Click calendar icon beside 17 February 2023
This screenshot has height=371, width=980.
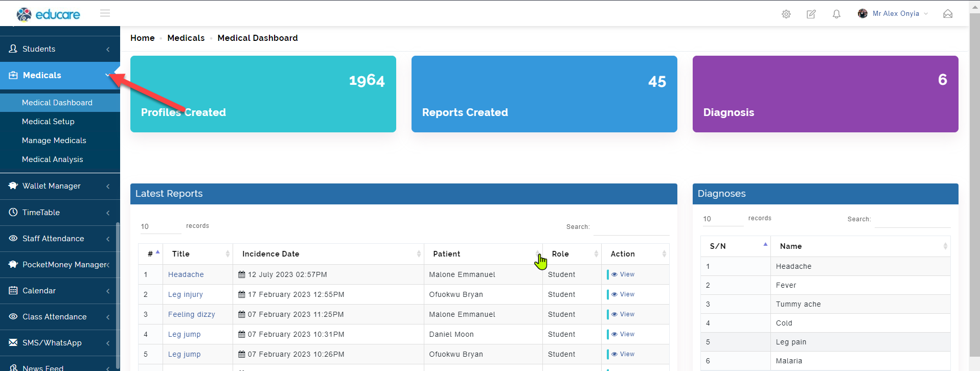[x=242, y=294]
